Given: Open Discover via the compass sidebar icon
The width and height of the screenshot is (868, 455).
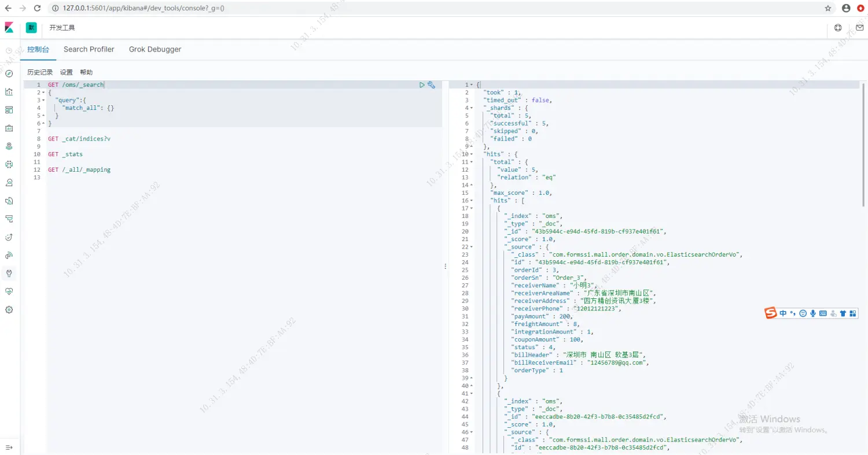Looking at the screenshot, I should click(x=9, y=73).
